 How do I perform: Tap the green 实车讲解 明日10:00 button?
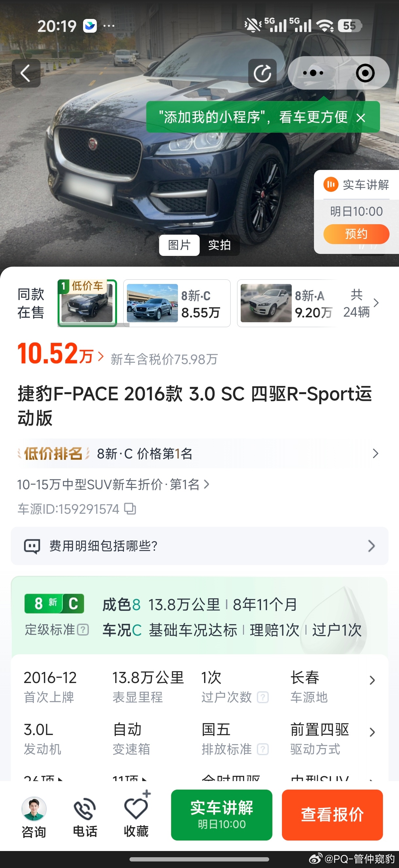coord(222,815)
